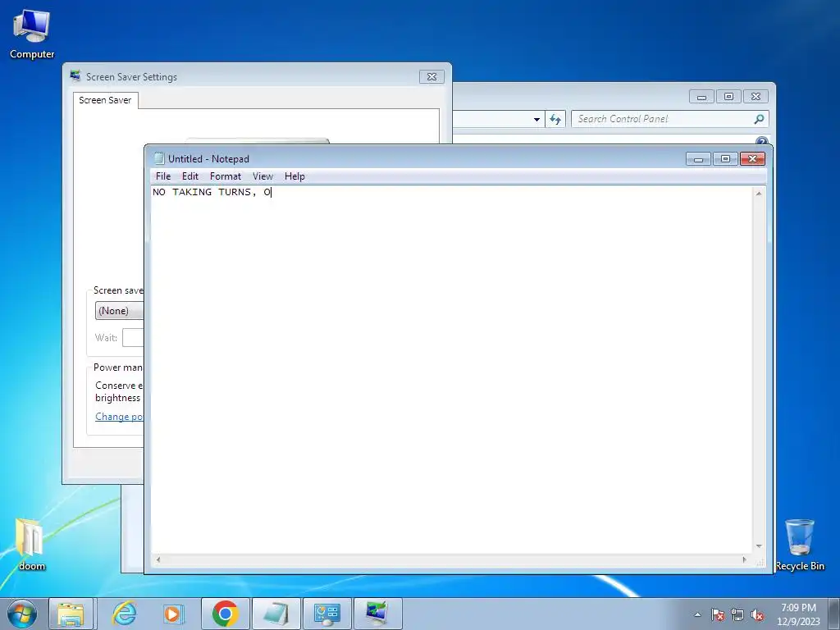
Task: Switch to Screen Saver Settings taskbar button
Action: click(x=377, y=614)
